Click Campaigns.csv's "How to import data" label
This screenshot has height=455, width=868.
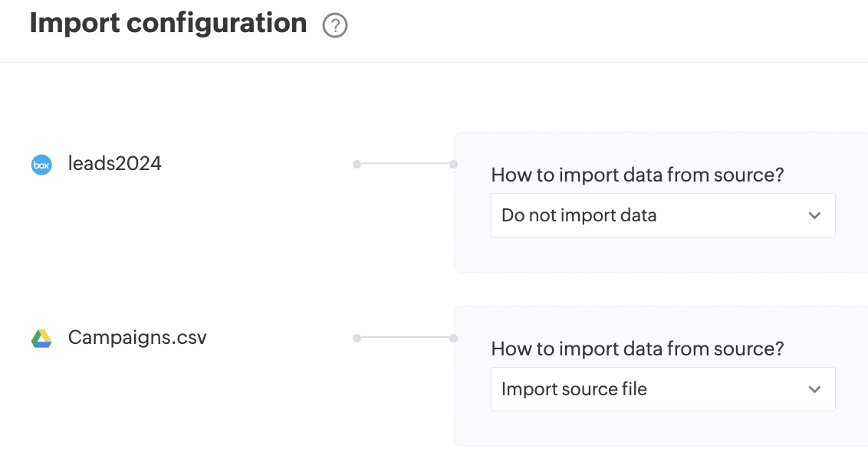point(637,349)
